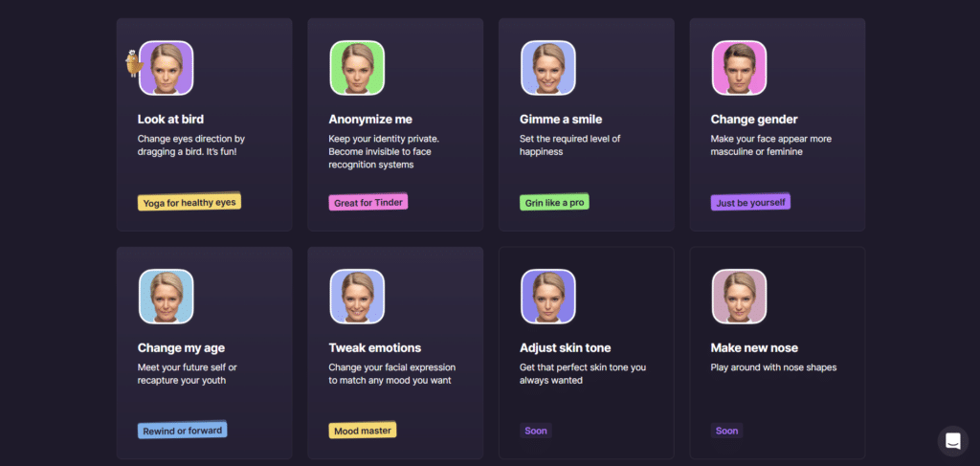Click the Gimme a smile face icon
Viewport: 980px width, 466px height.
pyautogui.click(x=548, y=68)
